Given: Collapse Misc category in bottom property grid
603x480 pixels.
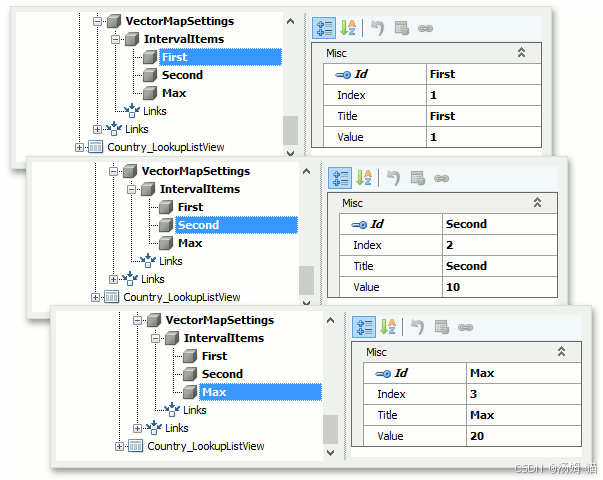Looking at the screenshot, I should [561, 352].
